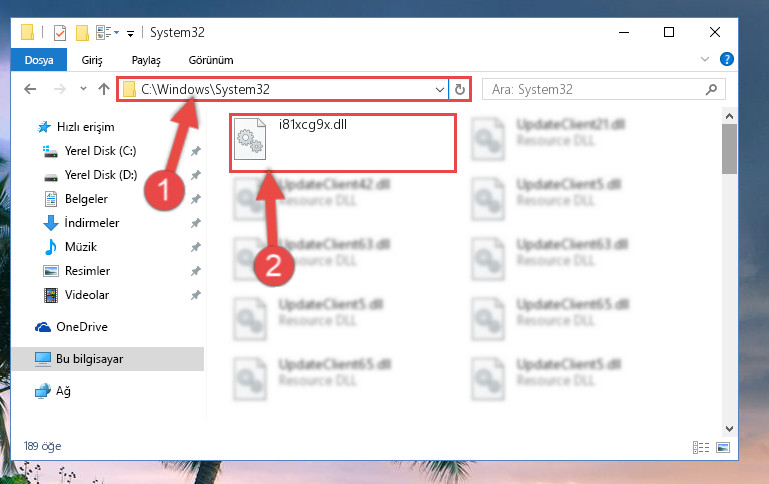The width and height of the screenshot is (769, 484).
Task: Click the vertical scrollbar thumb
Action: click(x=729, y=149)
